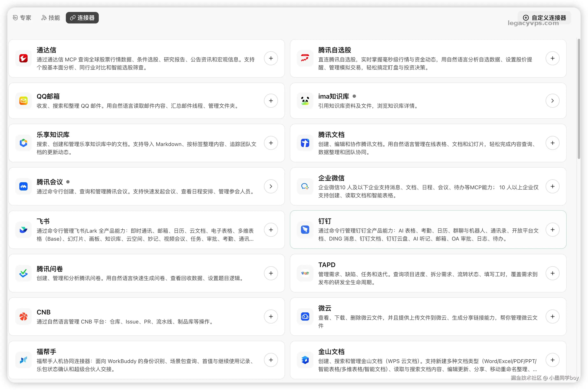Click the 乐享知识库 title text
This screenshot has width=588, height=390.
[53, 134]
